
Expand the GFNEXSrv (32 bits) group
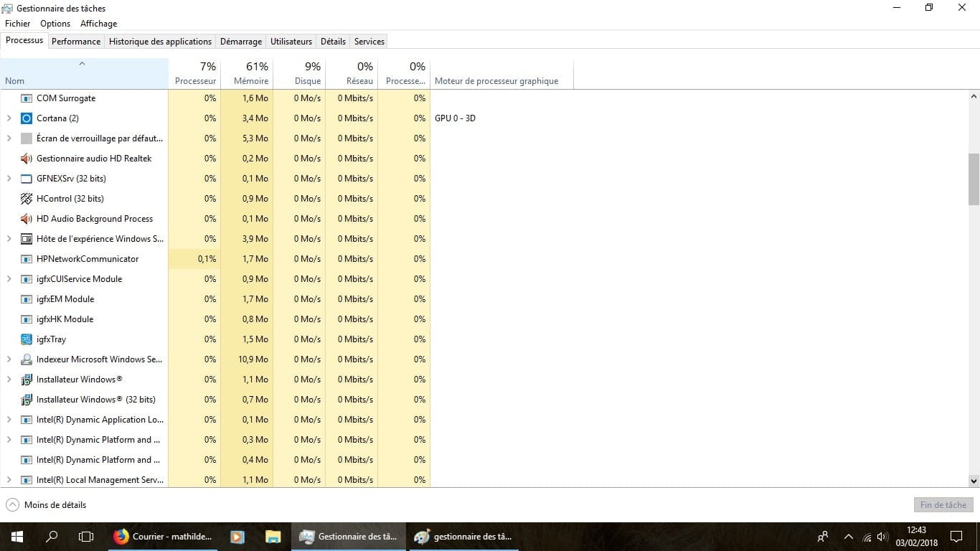[x=9, y=179]
